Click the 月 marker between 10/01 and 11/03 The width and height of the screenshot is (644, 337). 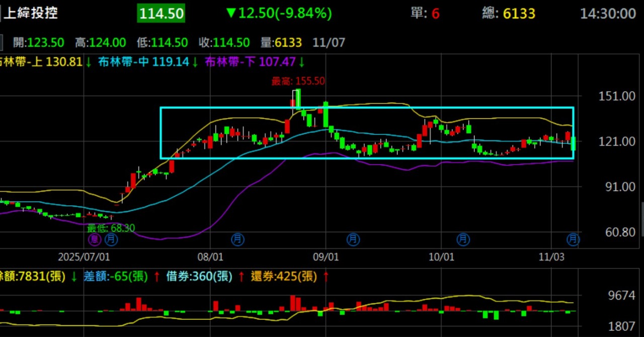click(463, 239)
